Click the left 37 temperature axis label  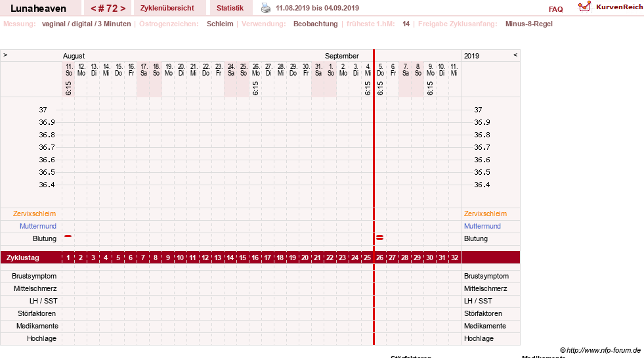pyautogui.click(x=43, y=110)
